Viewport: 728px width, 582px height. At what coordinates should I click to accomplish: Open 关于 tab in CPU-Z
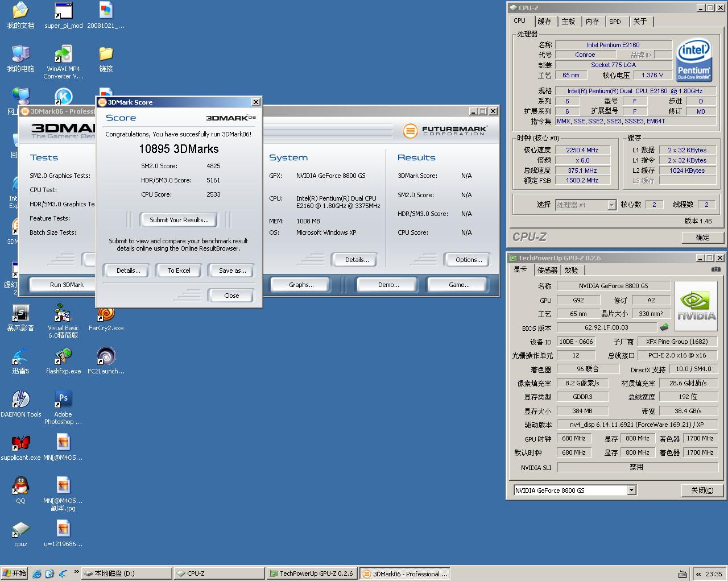pos(640,22)
